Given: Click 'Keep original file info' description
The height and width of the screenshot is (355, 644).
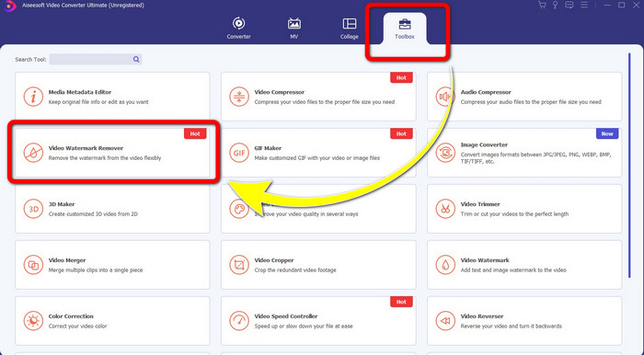Looking at the screenshot, I should 98,102.
